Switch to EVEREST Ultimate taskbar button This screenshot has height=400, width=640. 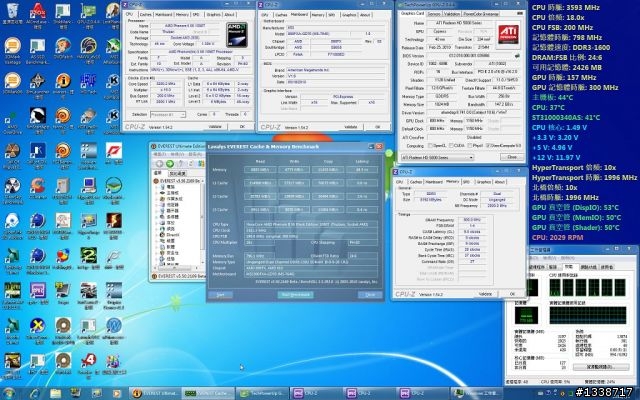[x=155, y=393]
